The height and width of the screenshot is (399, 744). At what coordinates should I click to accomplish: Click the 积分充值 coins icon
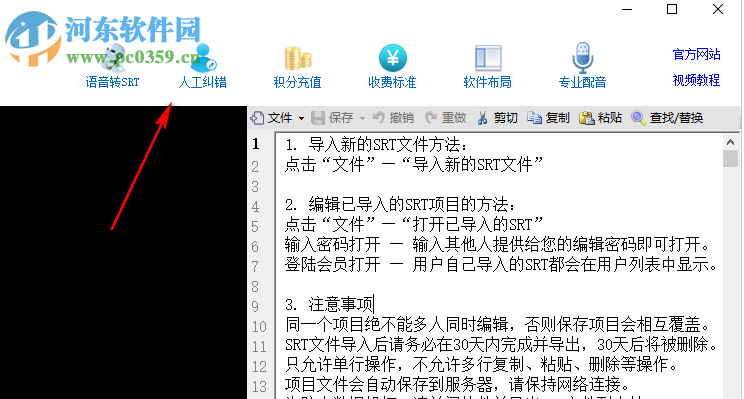click(x=298, y=58)
